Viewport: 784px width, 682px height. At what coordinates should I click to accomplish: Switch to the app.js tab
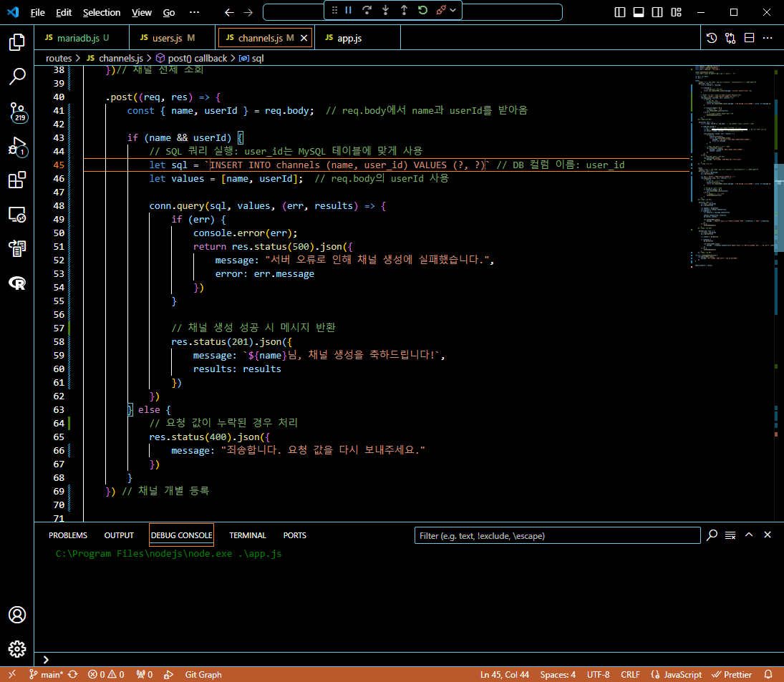point(357,38)
